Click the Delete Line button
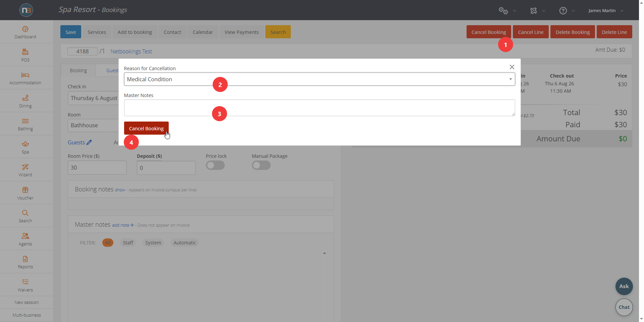The height and width of the screenshot is (322, 644). click(614, 32)
